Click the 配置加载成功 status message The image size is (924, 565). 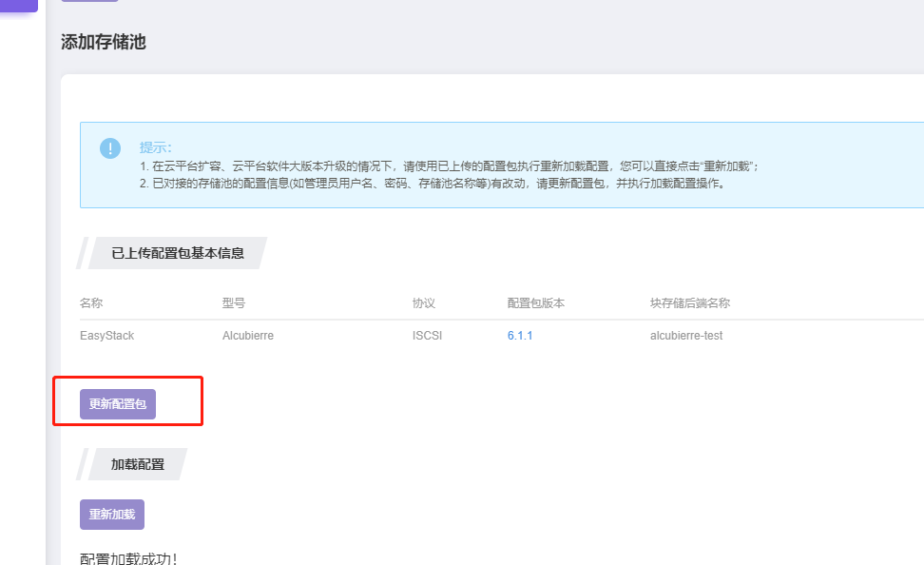click(128, 558)
